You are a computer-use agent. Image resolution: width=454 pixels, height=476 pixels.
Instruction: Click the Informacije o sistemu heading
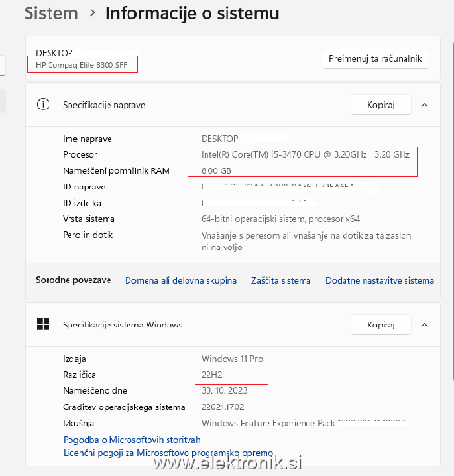click(x=192, y=13)
